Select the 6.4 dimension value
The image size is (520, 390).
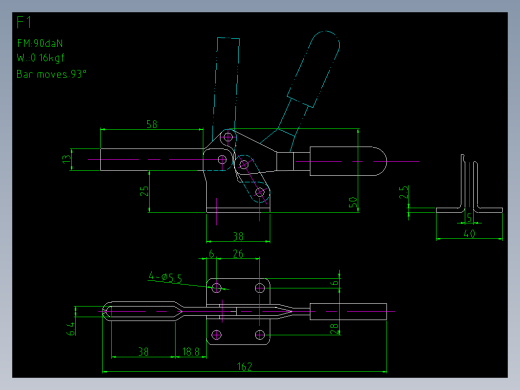tap(71, 329)
